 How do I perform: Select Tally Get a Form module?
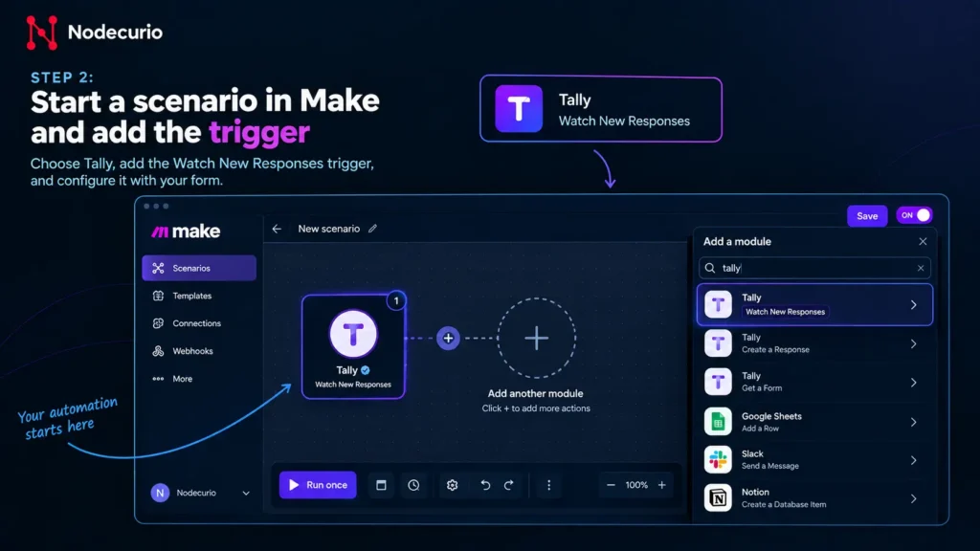(815, 383)
